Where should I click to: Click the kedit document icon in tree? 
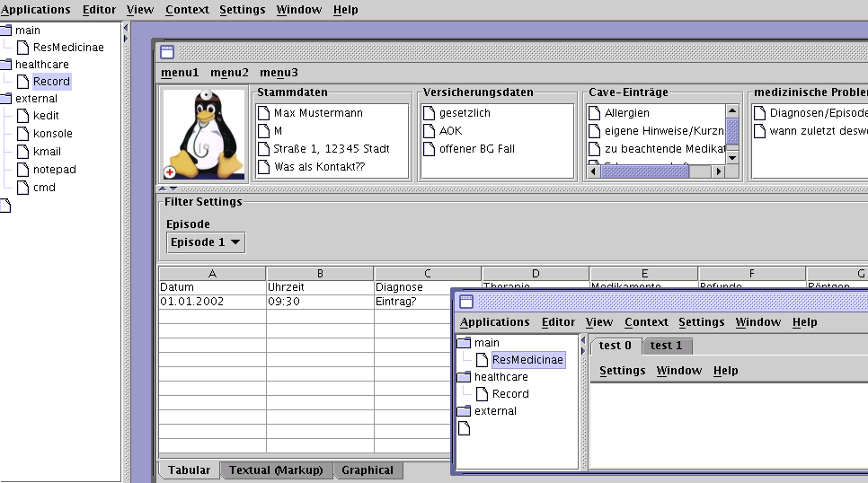pos(23,116)
